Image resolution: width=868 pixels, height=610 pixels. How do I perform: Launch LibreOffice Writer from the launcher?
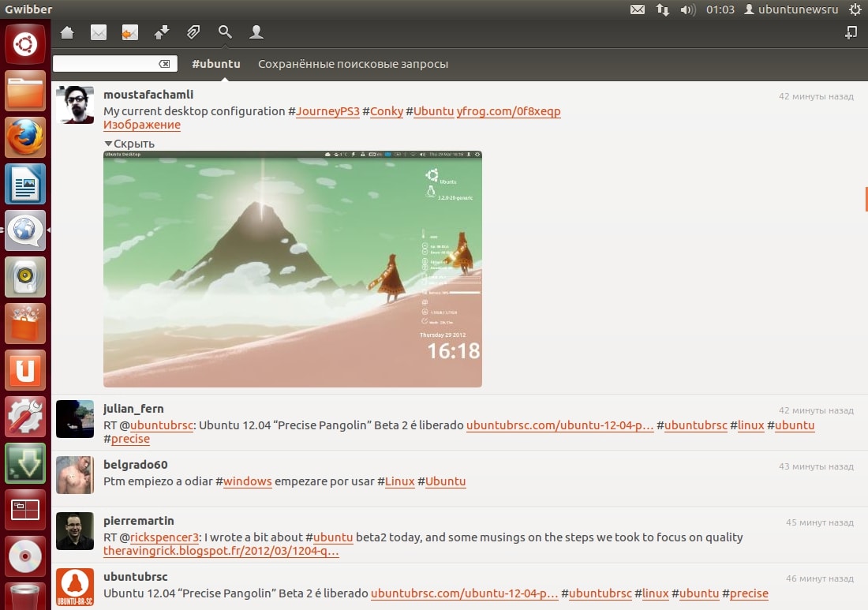pyautogui.click(x=25, y=184)
